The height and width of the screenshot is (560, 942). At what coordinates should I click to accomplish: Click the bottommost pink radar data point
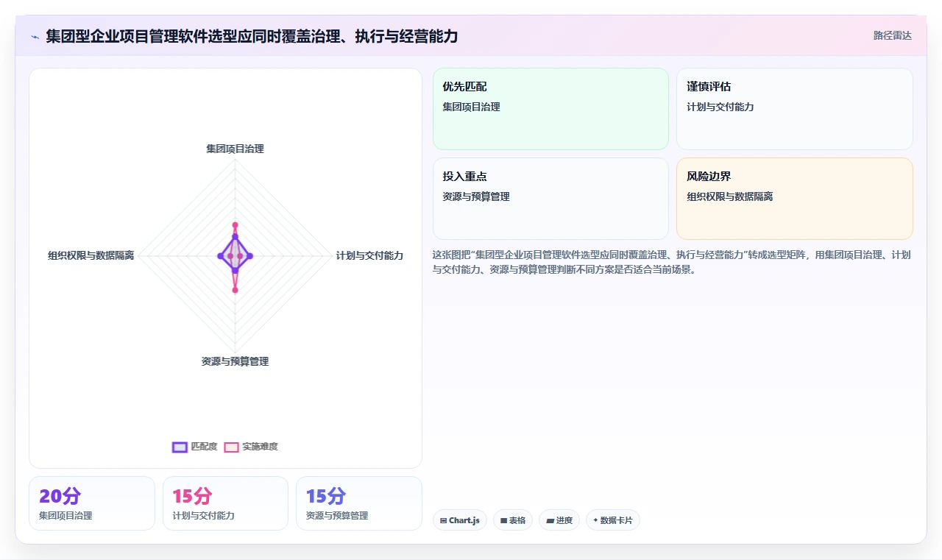tap(235, 290)
